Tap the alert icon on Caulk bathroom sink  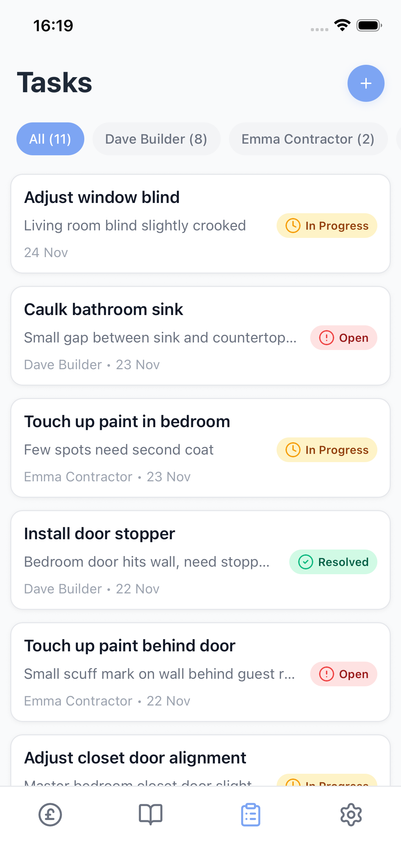(x=326, y=338)
